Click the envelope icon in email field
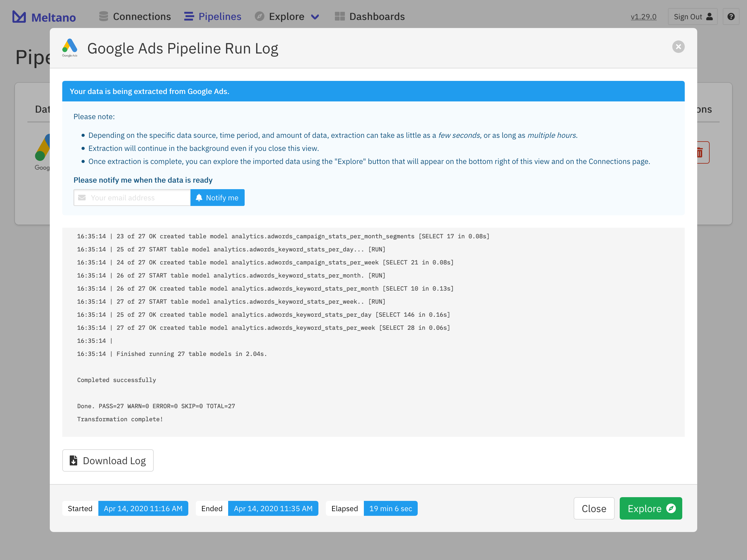This screenshot has width=747, height=560. (x=82, y=198)
